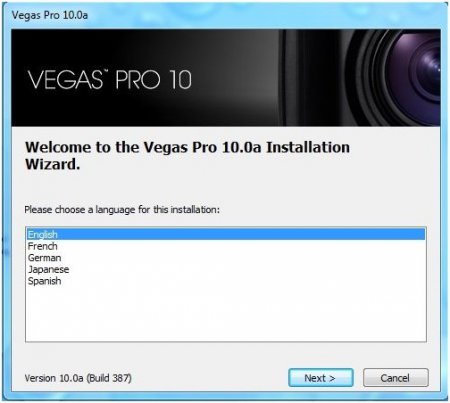Click the 'Please choose a language' label
The height and width of the screenshot is (403, 450).
coord(122,210)
